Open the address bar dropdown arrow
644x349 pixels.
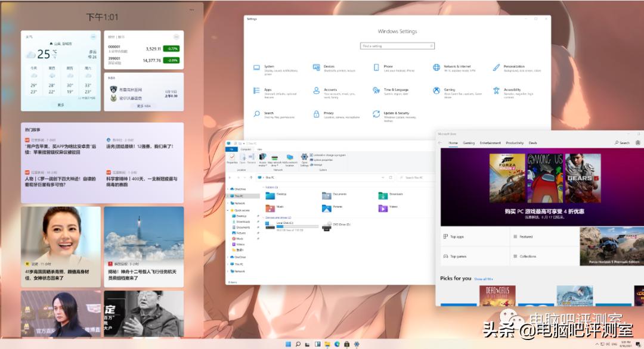[x=383, y=177]
